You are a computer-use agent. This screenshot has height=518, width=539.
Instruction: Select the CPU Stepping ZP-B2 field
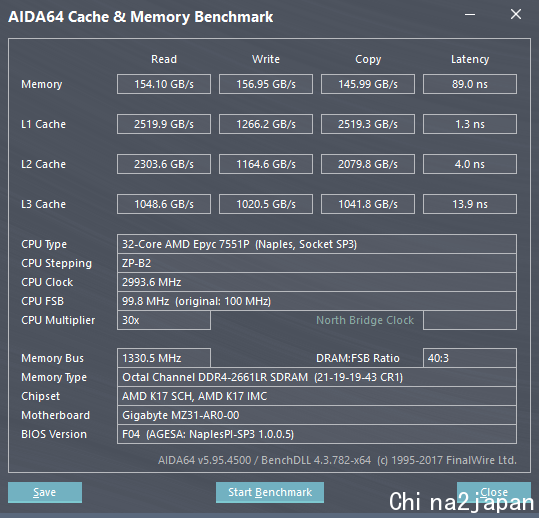pyautogui.click(x=317, y=263)
